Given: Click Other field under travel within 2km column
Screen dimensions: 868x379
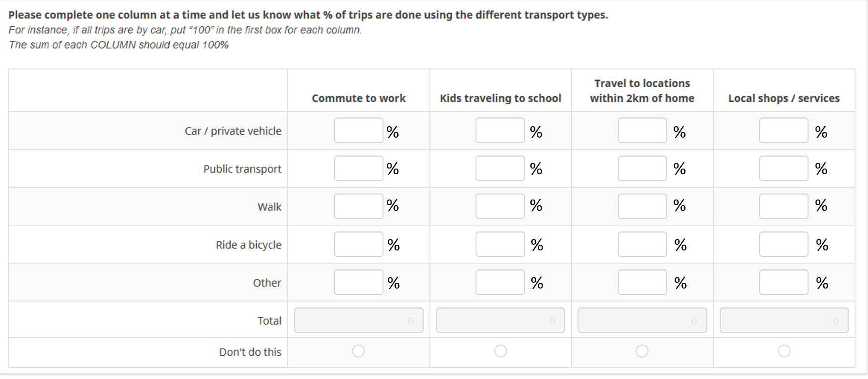Looking at the screenshot, I should click(642, 282).
